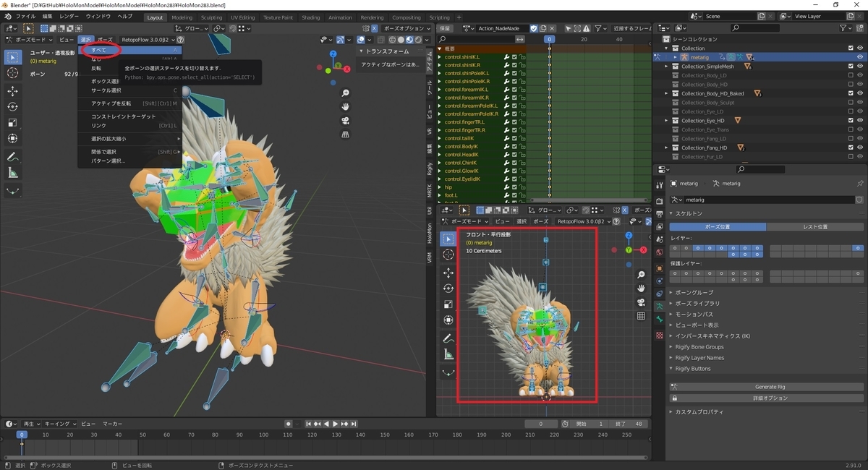This screenshot has height=470, width=868.
Task: Open the World properties tab
Action: point(659,253)
